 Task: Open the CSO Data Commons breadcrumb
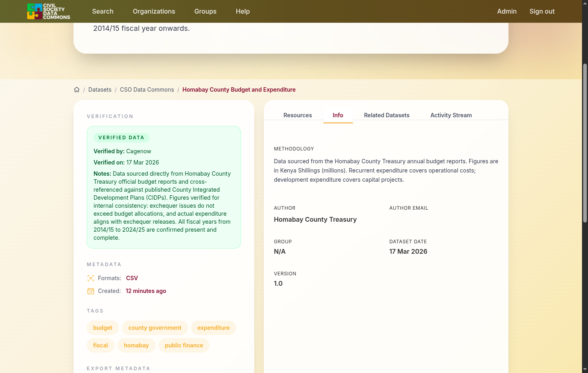tap(147, 90)
